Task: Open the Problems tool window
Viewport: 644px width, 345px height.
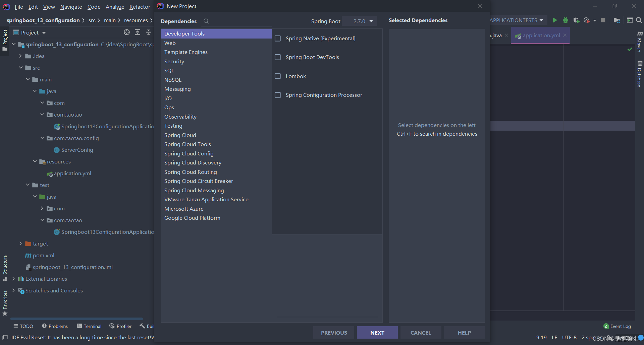Action: point(55,326)
